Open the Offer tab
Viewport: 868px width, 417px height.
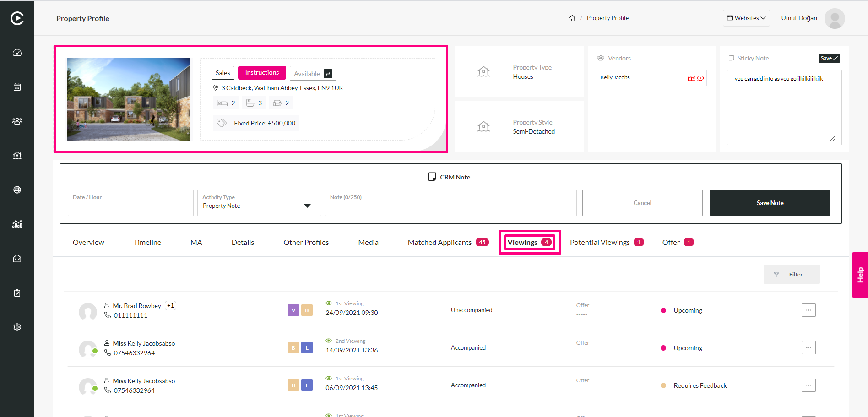(678, 243)
